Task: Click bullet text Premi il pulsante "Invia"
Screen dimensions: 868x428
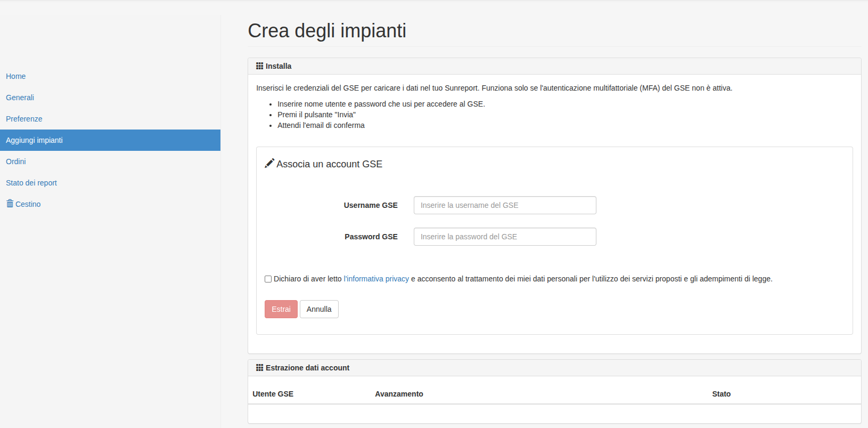Action: (316, 115)
